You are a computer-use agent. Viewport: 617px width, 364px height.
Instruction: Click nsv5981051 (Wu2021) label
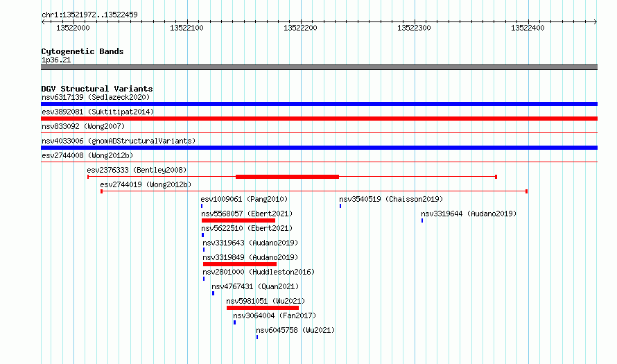coord(266,301)
